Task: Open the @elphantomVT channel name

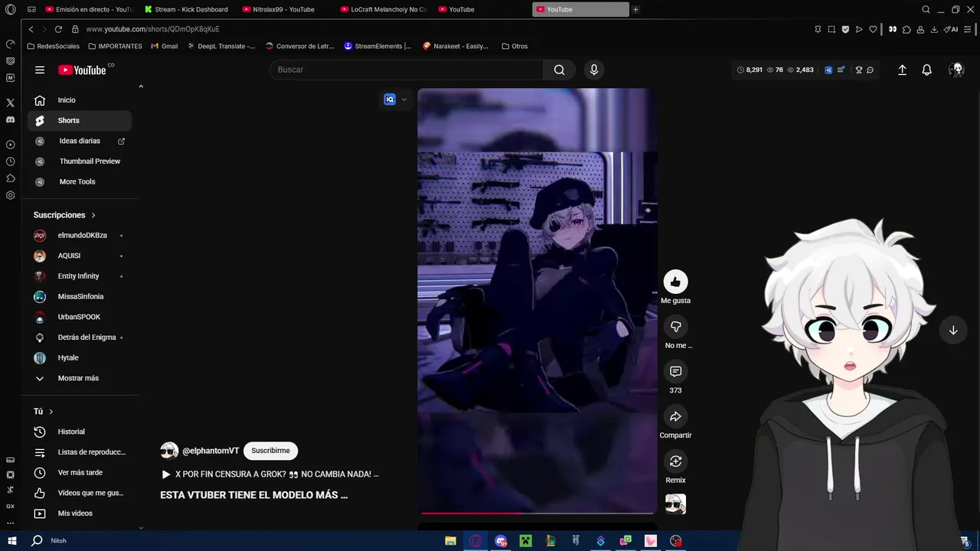Action: (211, 451)
